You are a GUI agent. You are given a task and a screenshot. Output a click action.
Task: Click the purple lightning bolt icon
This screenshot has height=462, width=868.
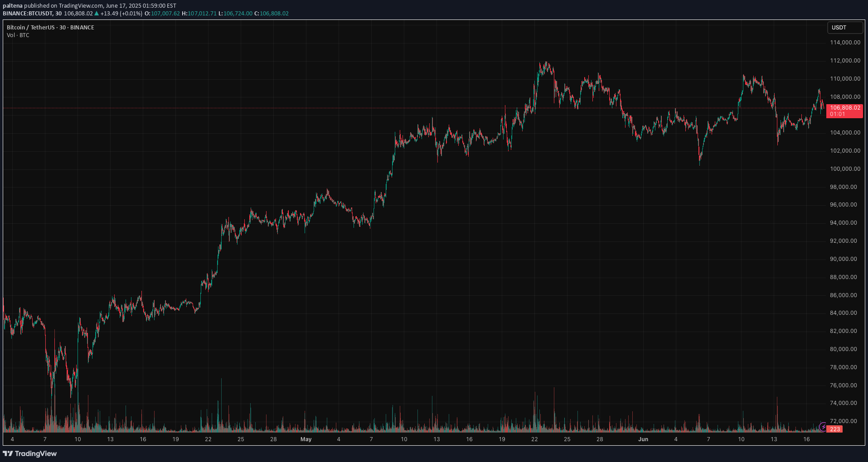pyautogui.click(x=823, y=427)
